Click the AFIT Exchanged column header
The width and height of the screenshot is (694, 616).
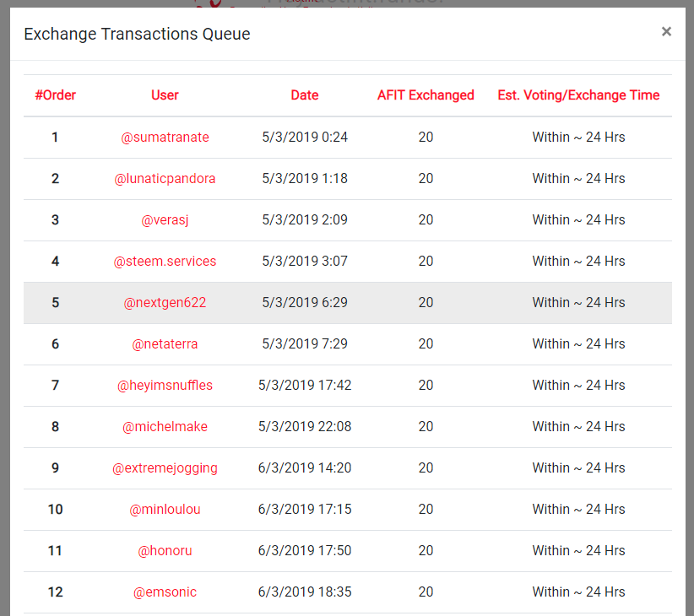[x=426, y=95]
